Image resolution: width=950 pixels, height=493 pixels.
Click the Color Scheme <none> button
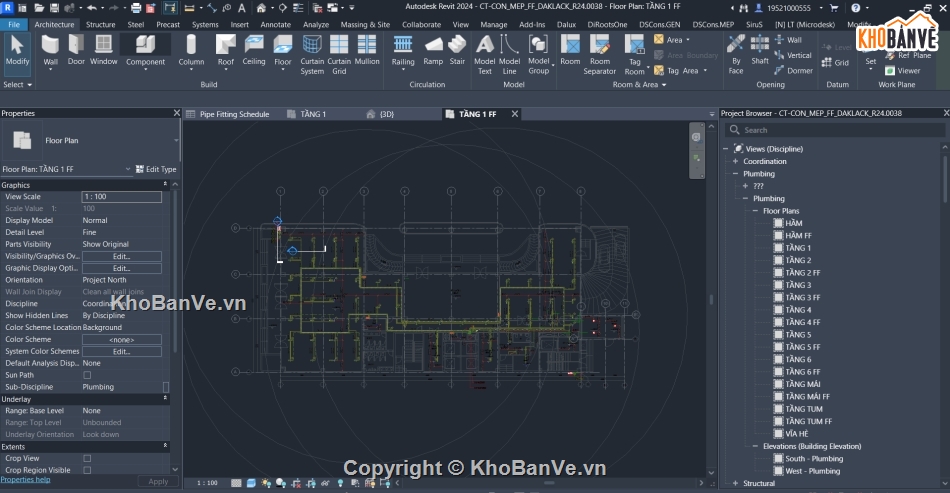point(122,340)
